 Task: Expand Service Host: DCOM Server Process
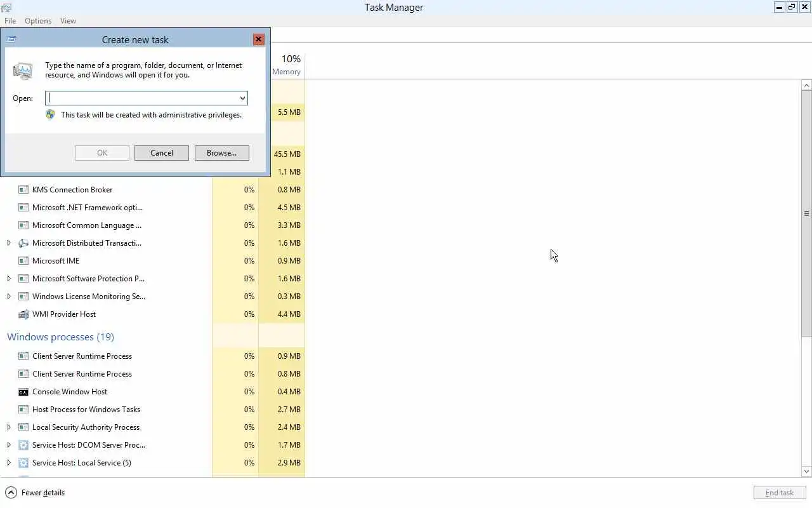pyautogui.click(x=9, y=445)
